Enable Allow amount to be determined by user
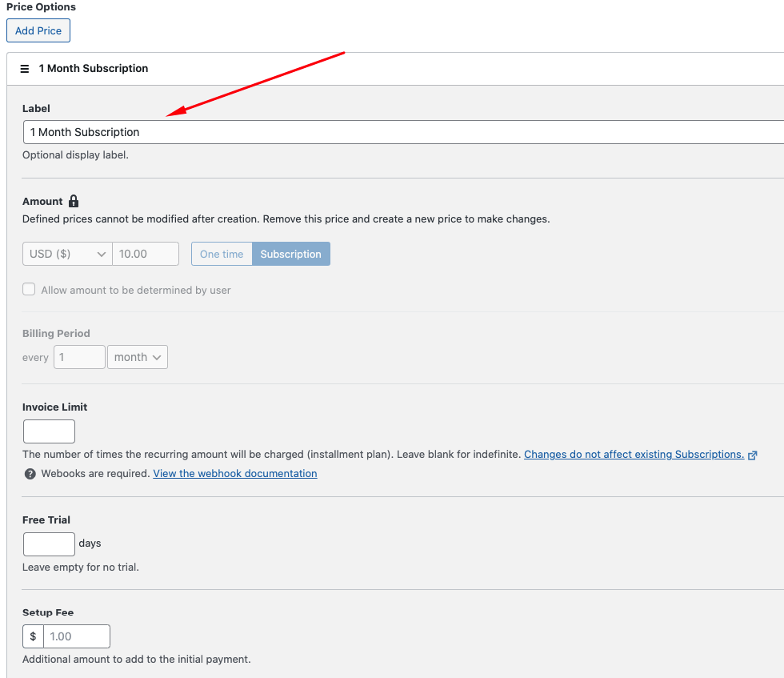Viewport: 784px width, 678px height. tap(29, 290)
